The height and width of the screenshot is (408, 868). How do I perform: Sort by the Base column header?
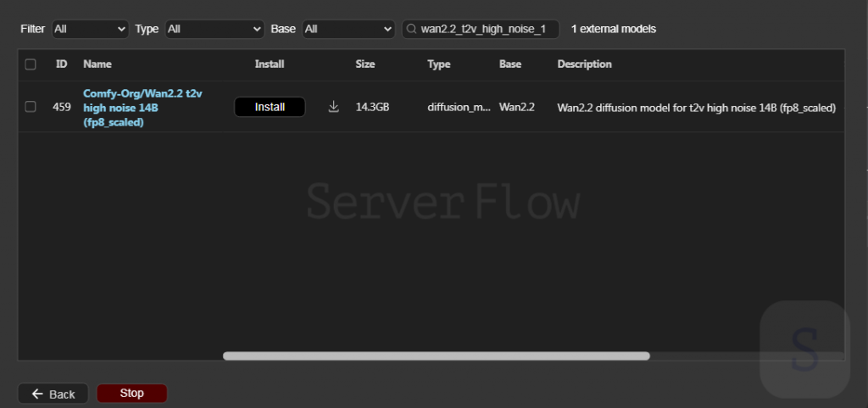(510, 64)
